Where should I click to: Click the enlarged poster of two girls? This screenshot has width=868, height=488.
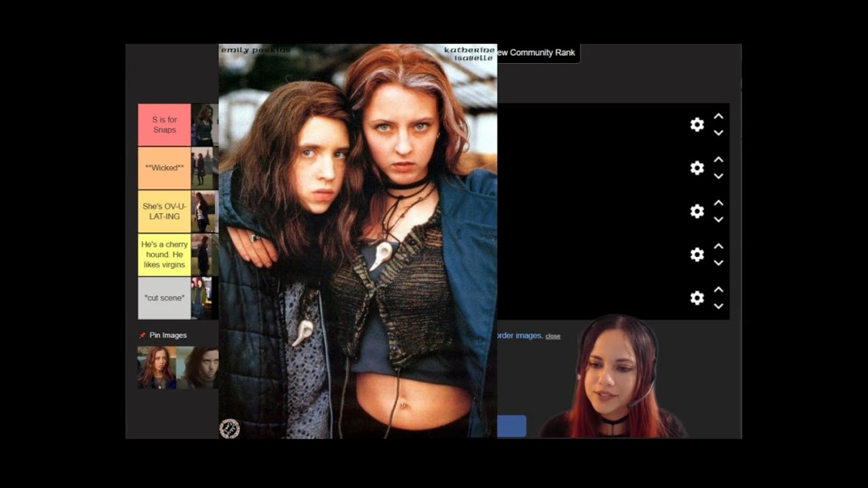coord(358,241)
